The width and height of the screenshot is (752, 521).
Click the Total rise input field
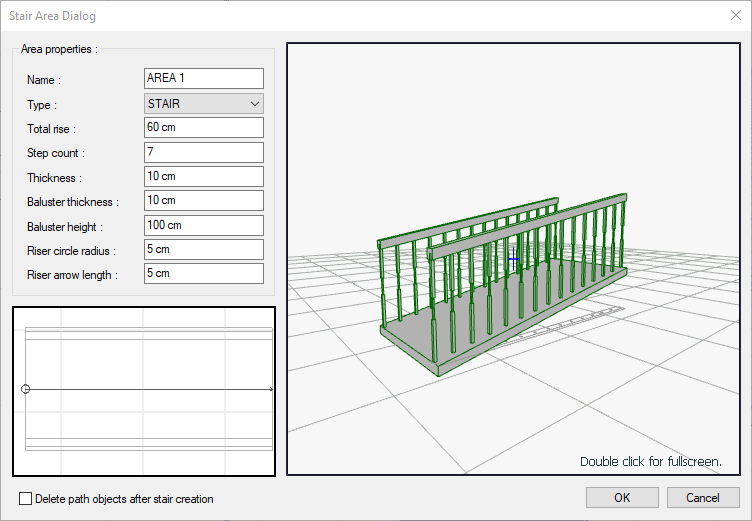pyautogui.click(x=203, y=128)
